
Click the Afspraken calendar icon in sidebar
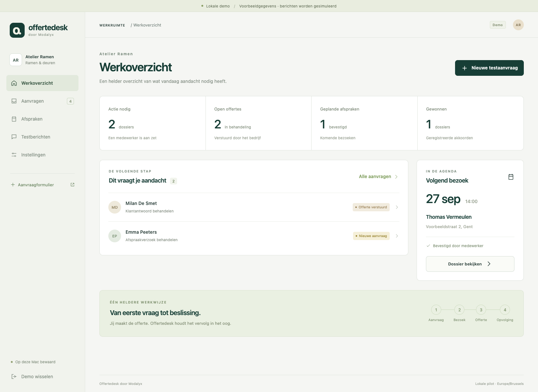pyautogui.click(x=14, y=119)
